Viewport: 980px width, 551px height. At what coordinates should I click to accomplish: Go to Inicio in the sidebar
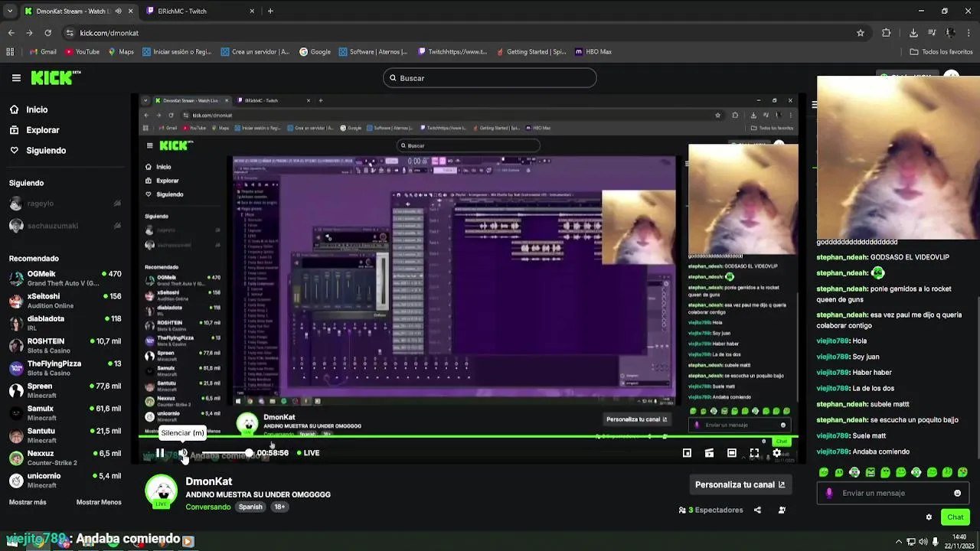(x=37, y=109)
